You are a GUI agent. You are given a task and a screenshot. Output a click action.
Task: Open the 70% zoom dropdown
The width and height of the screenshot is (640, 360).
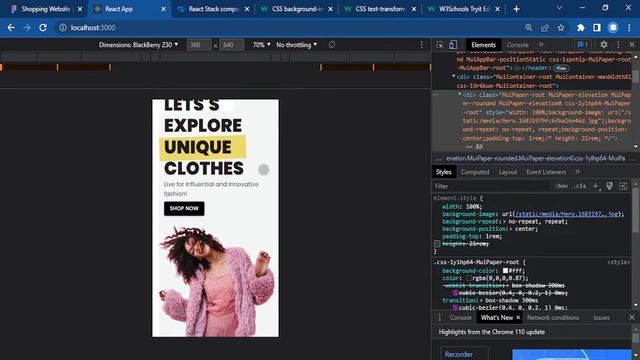click(262, 45)
